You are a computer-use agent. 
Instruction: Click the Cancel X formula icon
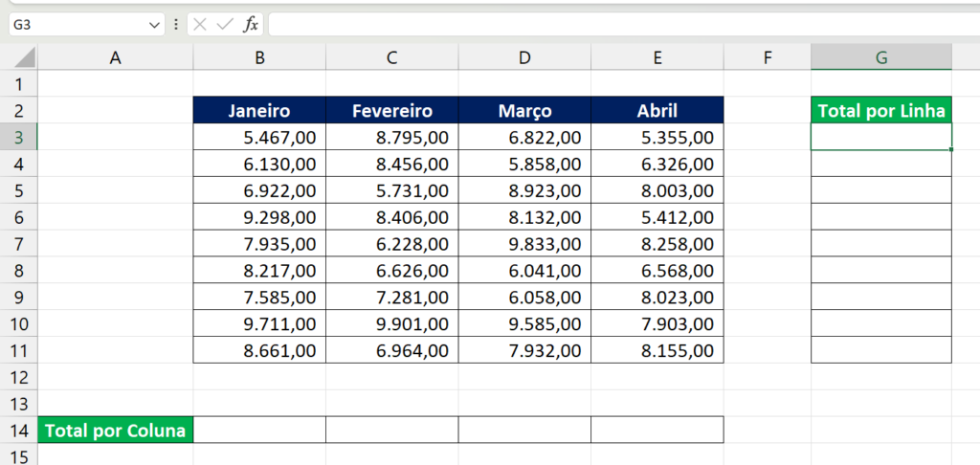(x=200, y=25)
